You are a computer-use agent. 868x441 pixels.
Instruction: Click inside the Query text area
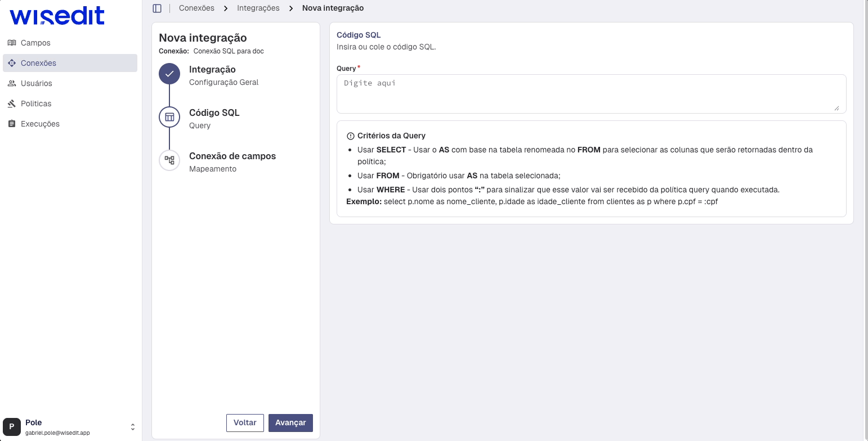590,94
